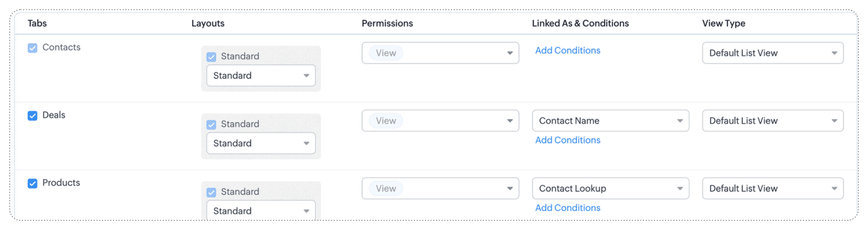Open the Standard layout dropdown for Products

[x=261, y=210]
